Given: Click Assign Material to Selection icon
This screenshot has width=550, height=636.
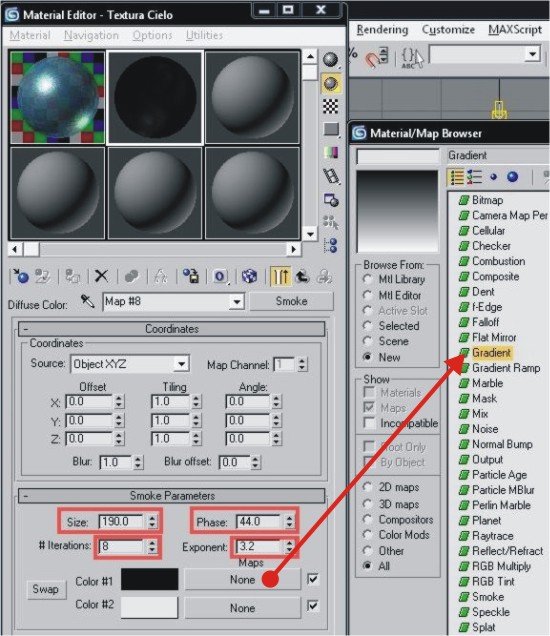Looking at the screenshot, I should coord(73,276).
